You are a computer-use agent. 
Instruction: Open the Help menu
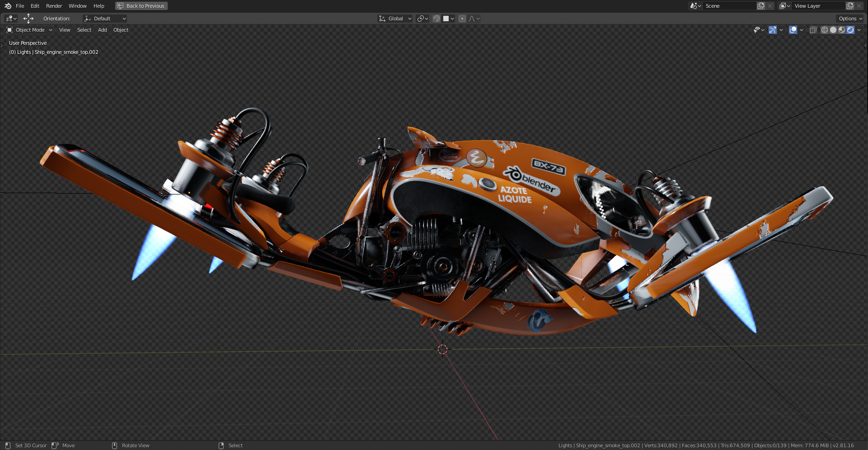click(99, 6)
